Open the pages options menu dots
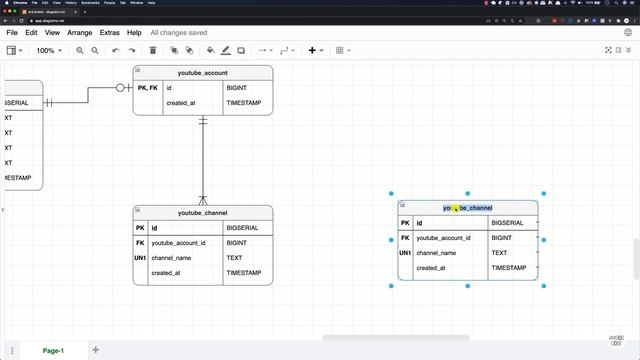This screenshot has height=360, width=640. pyautogui.click(x=12, y=351)
